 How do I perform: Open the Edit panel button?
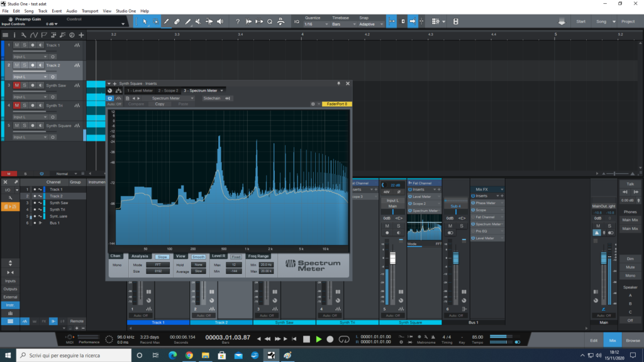pyautogui.click(x=594, y=340)
